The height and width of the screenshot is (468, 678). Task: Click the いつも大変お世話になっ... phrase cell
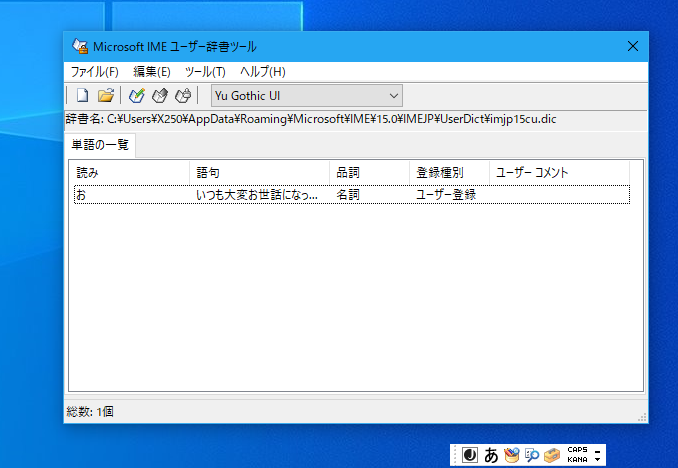(257, 195)
